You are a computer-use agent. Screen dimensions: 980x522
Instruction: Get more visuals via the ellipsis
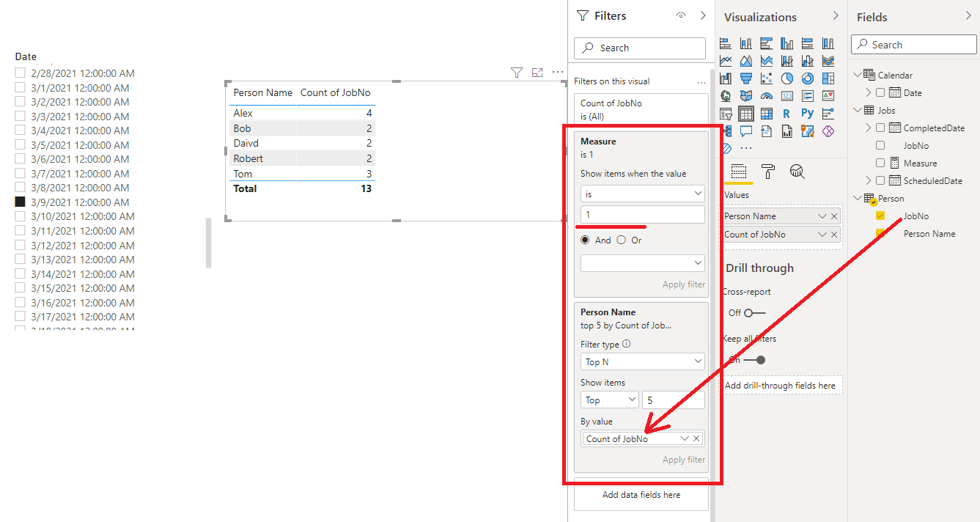pos(746,148)
